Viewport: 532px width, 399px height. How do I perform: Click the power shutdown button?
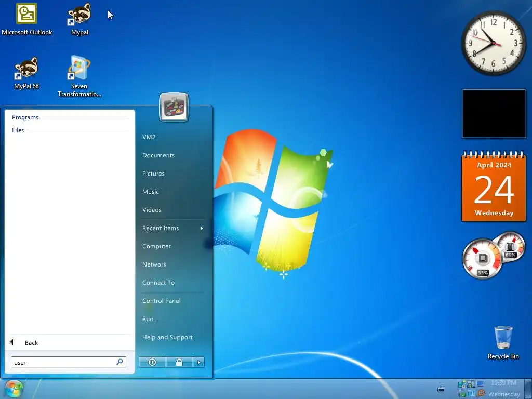pos(152,362)
